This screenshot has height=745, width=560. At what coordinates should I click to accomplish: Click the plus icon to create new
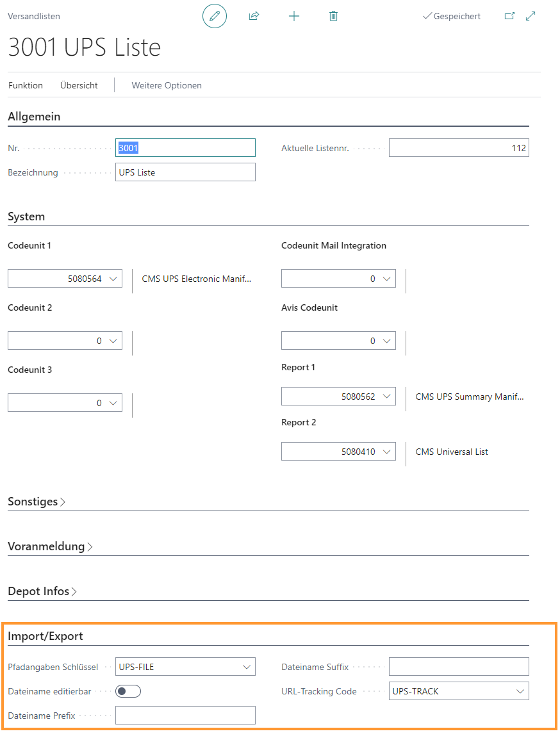294,16
